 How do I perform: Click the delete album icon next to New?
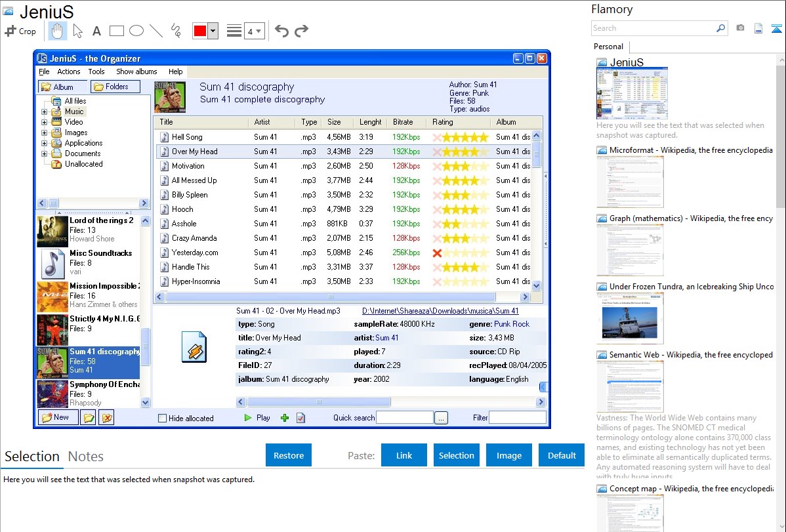pyautogui.click(x=107, y=417)
